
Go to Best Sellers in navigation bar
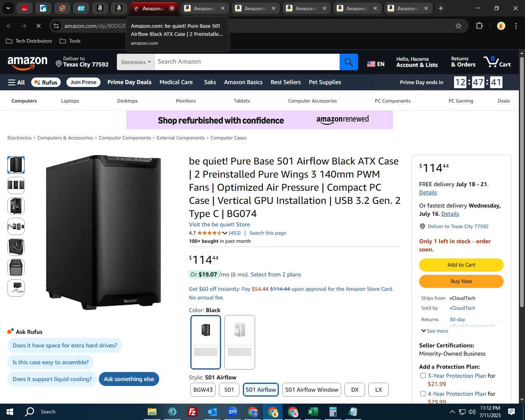tap(285, 82)
